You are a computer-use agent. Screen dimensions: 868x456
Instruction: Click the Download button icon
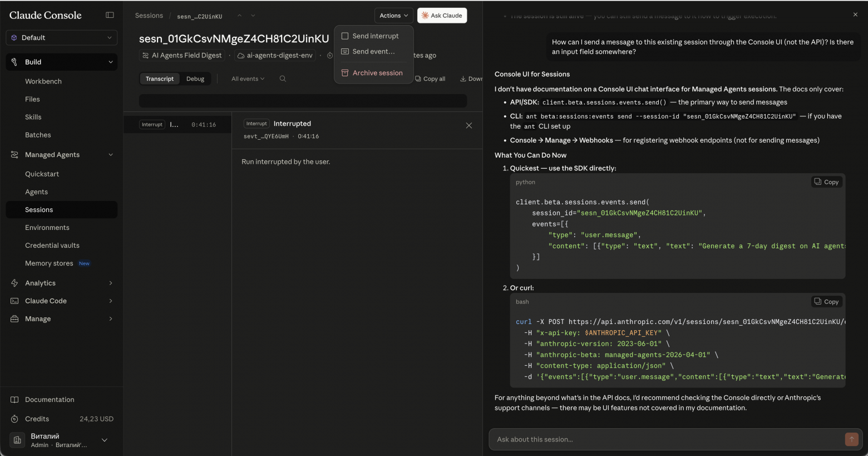463,79
